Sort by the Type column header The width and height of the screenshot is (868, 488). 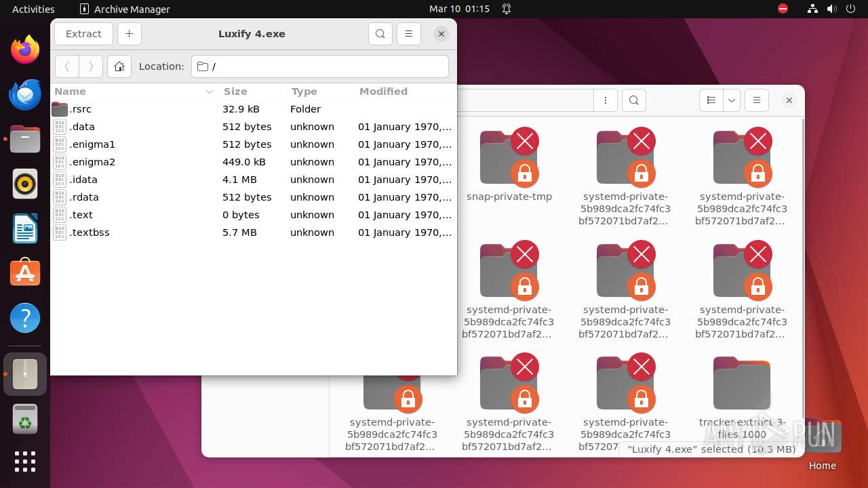click(320, 91)
